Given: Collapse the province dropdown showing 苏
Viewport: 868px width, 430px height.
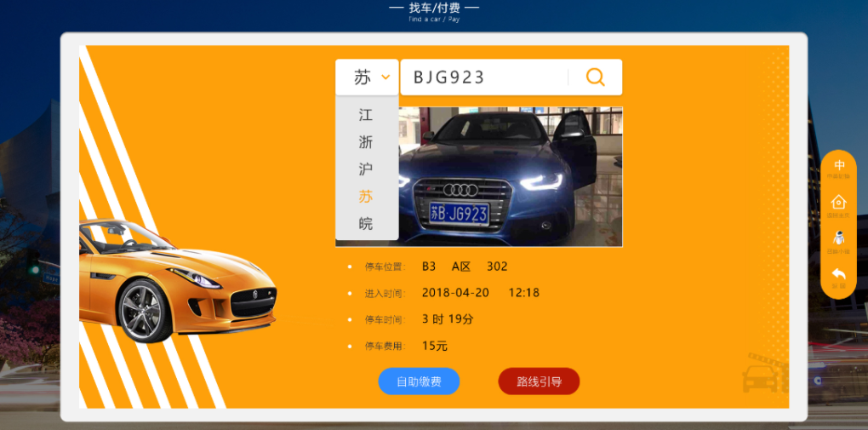Looking at the screenshot, I should pos(367,77).
